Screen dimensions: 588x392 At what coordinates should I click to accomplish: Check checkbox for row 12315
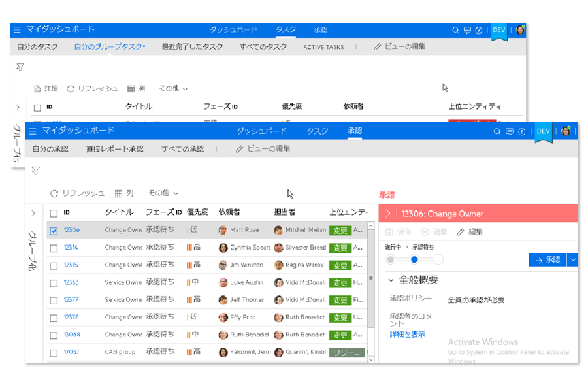[54, 266]
